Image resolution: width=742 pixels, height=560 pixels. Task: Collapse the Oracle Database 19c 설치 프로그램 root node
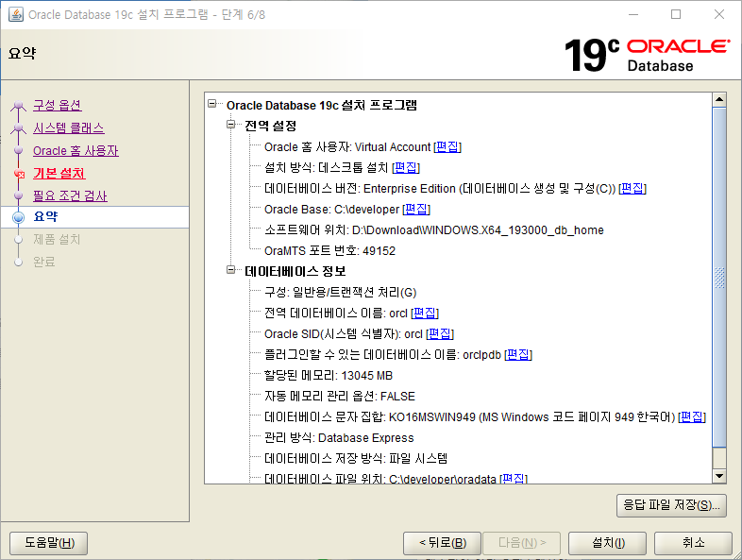[212, 104]
